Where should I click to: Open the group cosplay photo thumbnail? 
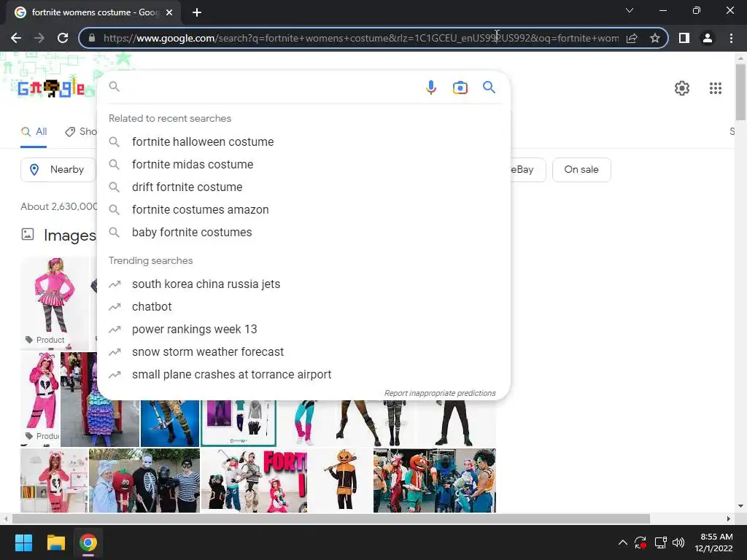click(x=435, y=481)
